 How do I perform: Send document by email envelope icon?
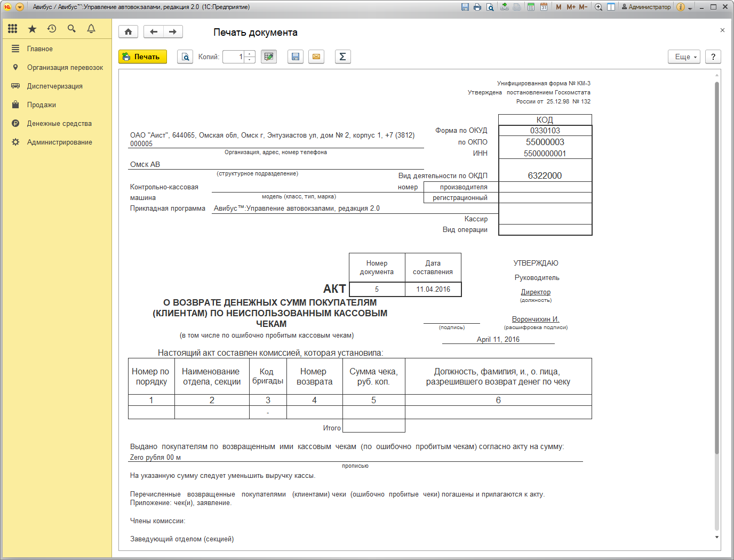tap(316, 57)
